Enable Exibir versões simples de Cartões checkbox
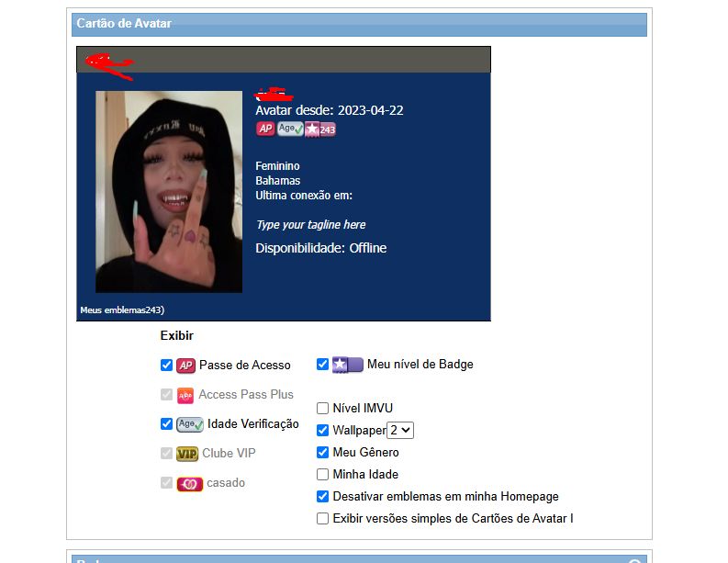This screenshot has width=728, height=563. pos(322,518)
